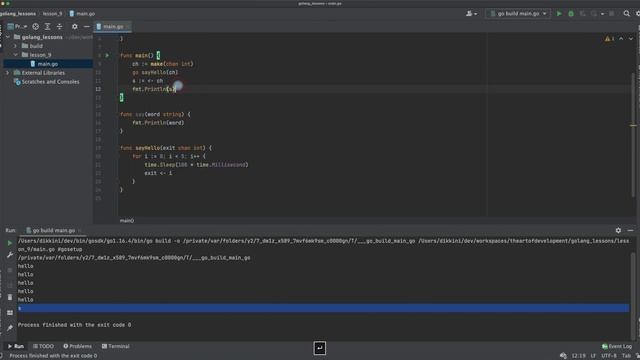Viewport: 640px width, 360px height.
Task: Hide the Project tool window
Action: click(x=87, y=27)
